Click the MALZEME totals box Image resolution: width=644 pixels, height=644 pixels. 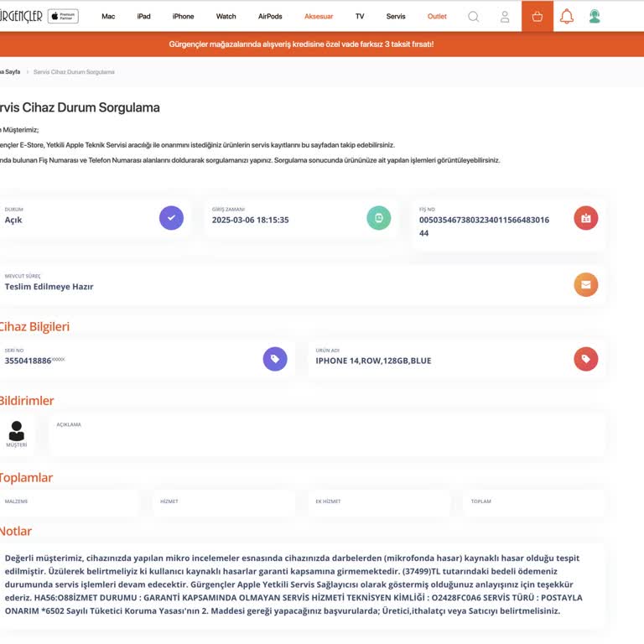(69, 503)
